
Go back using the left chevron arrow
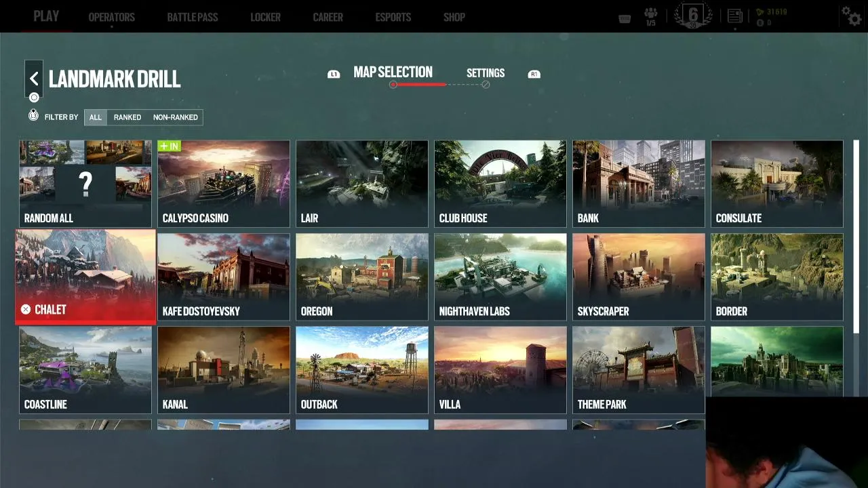click(x=34, y=79)
